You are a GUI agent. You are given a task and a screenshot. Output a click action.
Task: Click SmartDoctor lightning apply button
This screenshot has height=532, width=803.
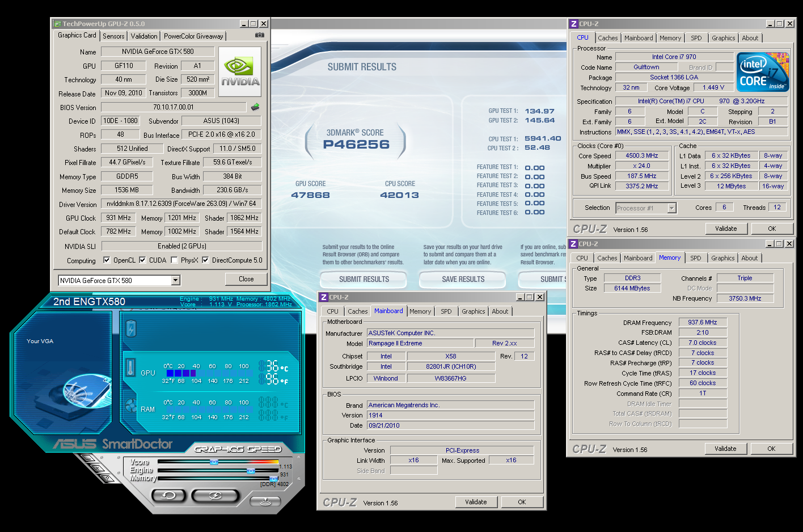(215, 495)
